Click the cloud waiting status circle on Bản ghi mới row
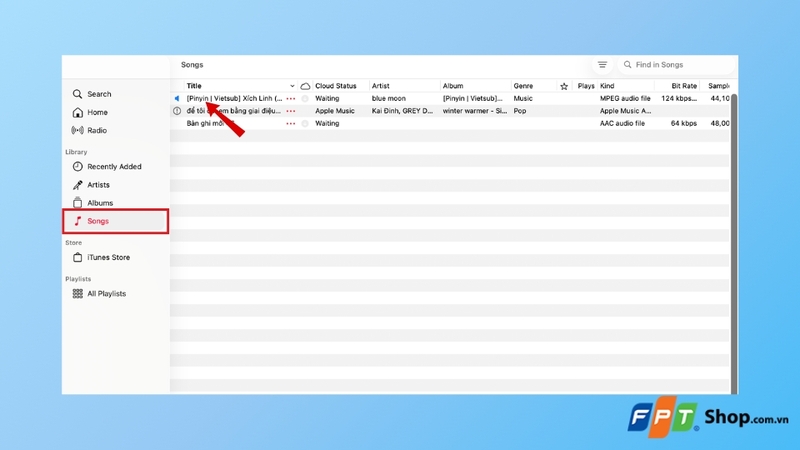Image resolution: width=800 pixels, height=450 pixels. point(305,123)
